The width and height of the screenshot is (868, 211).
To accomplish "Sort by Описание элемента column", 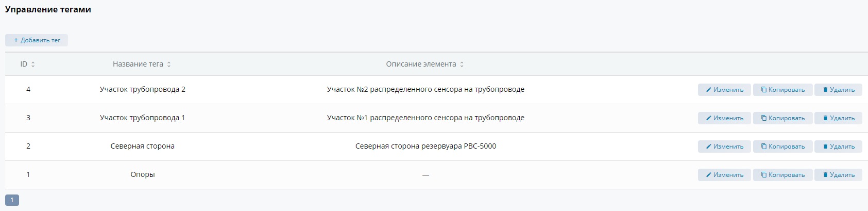I will coord(462,64).
